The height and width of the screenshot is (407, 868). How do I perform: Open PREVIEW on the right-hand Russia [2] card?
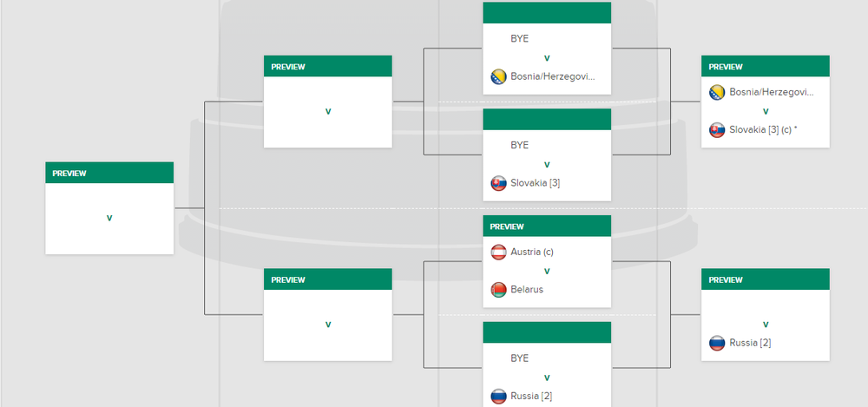pos(726,280)
